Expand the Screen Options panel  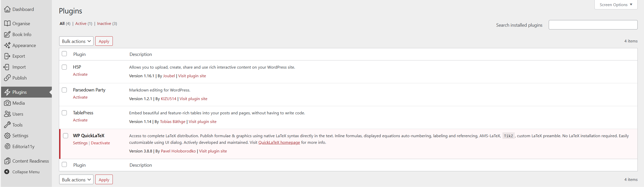click(616, 5)
